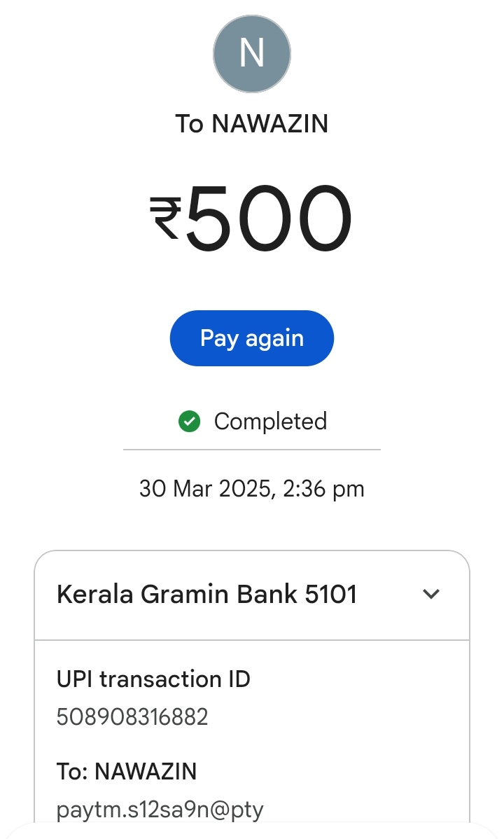The height and width of the screenshot is (839, 504).
Task: Click the 2:36 pm time text
Action: (324, 488)
